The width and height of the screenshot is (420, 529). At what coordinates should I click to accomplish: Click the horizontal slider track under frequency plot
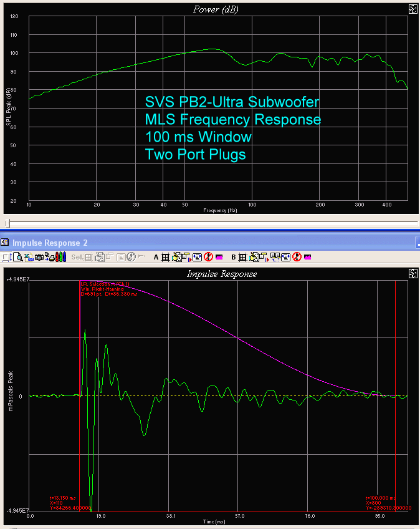pos(212,223)
